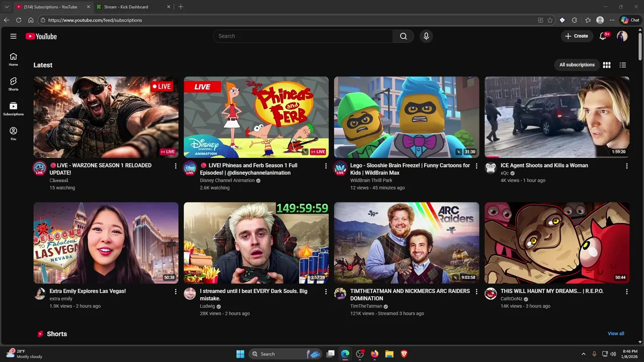The height and width of the screenshot is (362, 644).
Task: Open the YouTube hamburger guide menu
Action: [14, 36]
